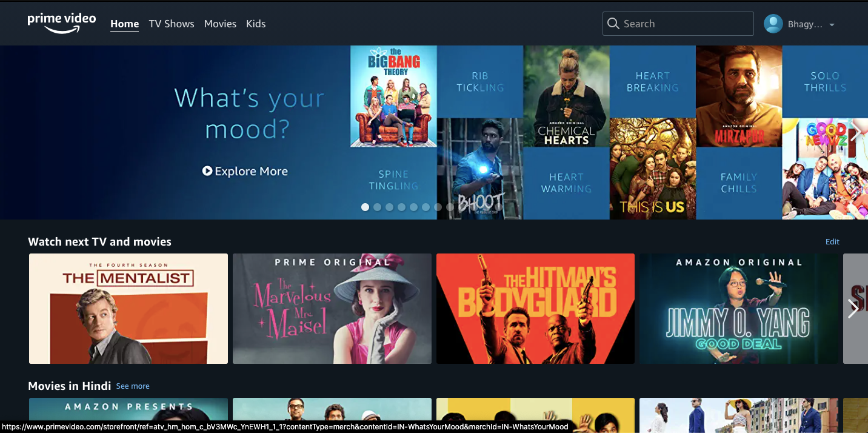
Task: Open Jimmy O. Yang Good Deal tile
Action: (739, 309)
